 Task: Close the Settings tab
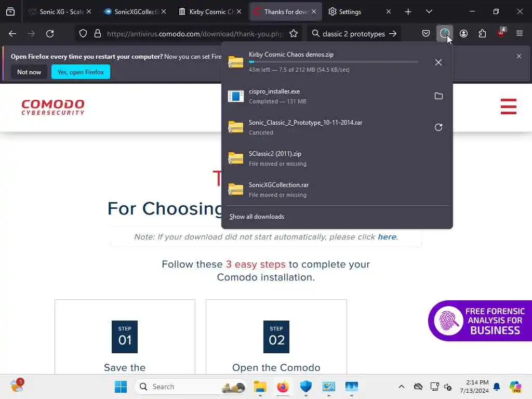pyautogui.click(x=389, y=11)
